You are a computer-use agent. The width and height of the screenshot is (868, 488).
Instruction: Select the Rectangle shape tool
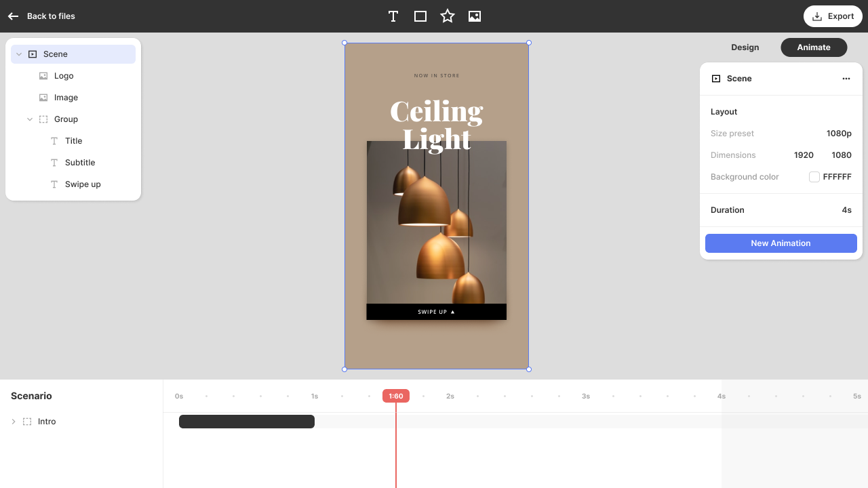pyautogui.click(x=420, y=16)
